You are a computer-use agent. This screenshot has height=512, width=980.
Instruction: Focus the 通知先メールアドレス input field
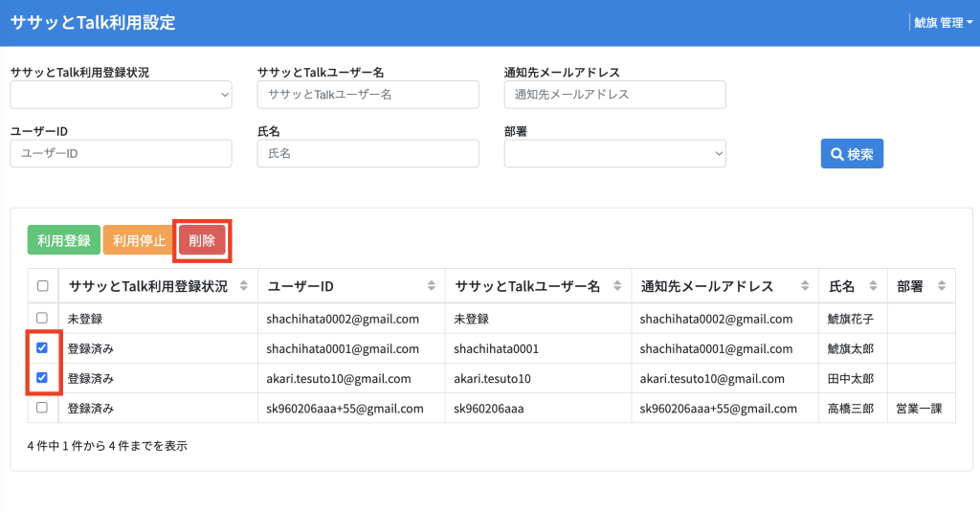[x=615, y=95]
